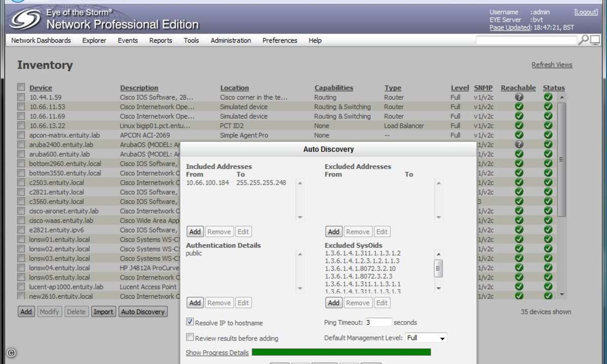
Task: Enable Review results before adding
Action: [x=190, y=337]
